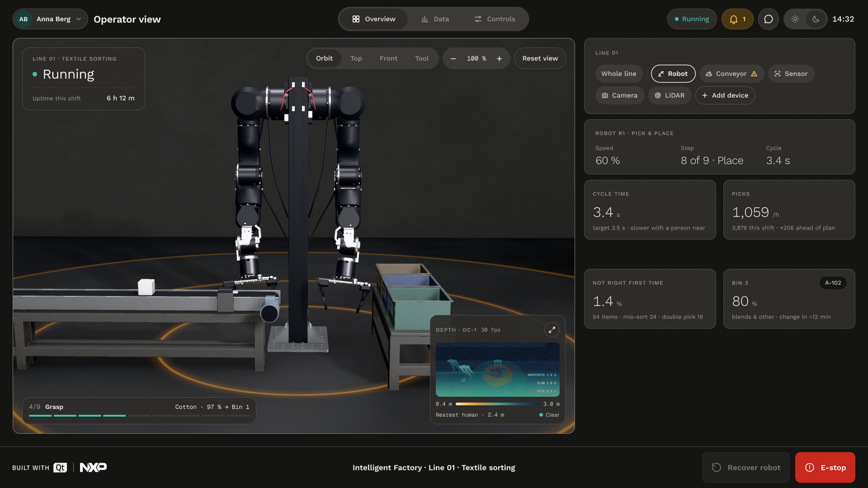The height and width of the screenshot is (488, 868).
Task: Click the Controls sliders icon
Action: (x=478, y=19)
